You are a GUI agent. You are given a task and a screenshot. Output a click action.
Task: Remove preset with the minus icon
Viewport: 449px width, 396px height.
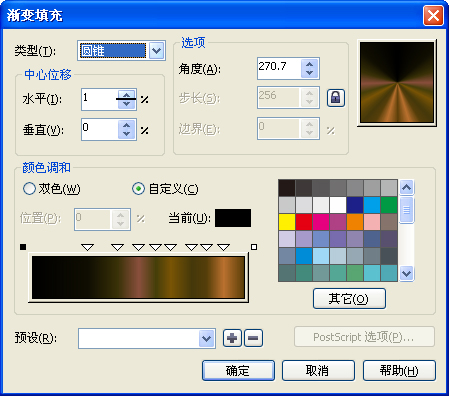click(253, 338)
